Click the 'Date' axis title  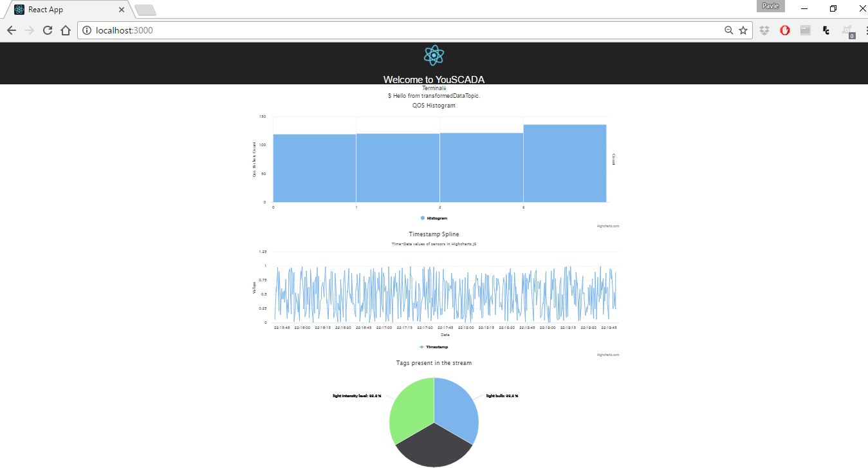point(445,335)
